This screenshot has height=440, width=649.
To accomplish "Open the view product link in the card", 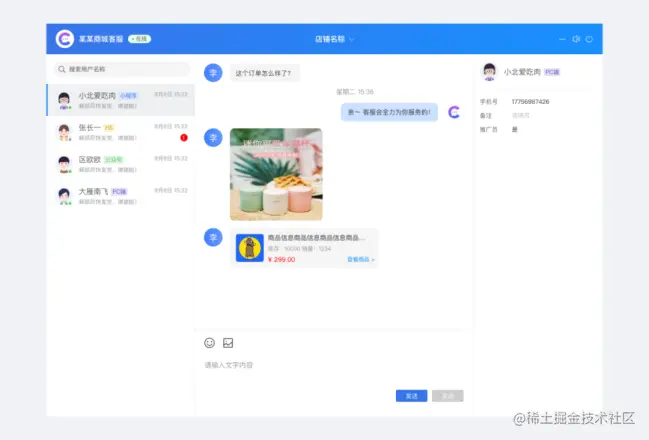I will coord(361,260).
